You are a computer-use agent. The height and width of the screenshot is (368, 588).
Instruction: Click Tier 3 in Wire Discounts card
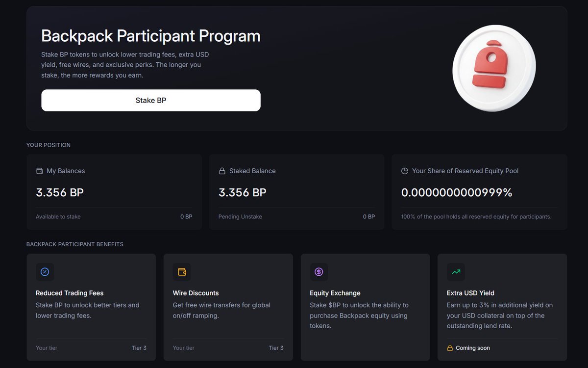(x=276, y=348)
